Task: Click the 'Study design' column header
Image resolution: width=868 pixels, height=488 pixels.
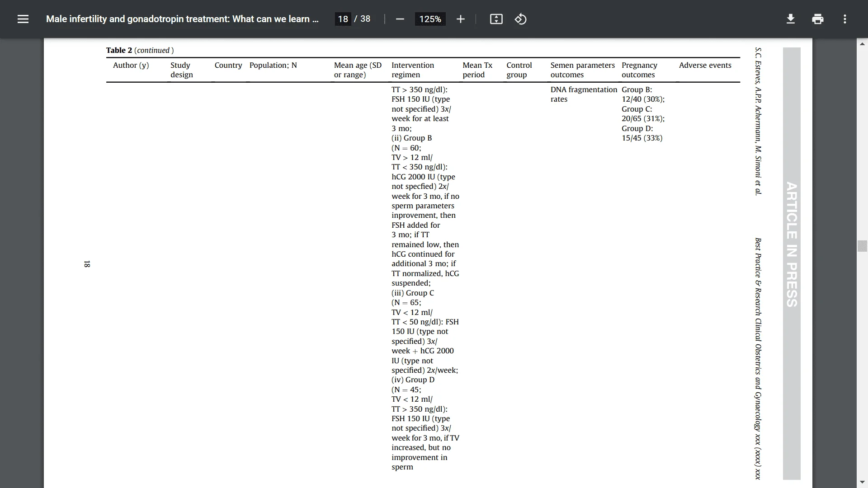Action: 182,70
